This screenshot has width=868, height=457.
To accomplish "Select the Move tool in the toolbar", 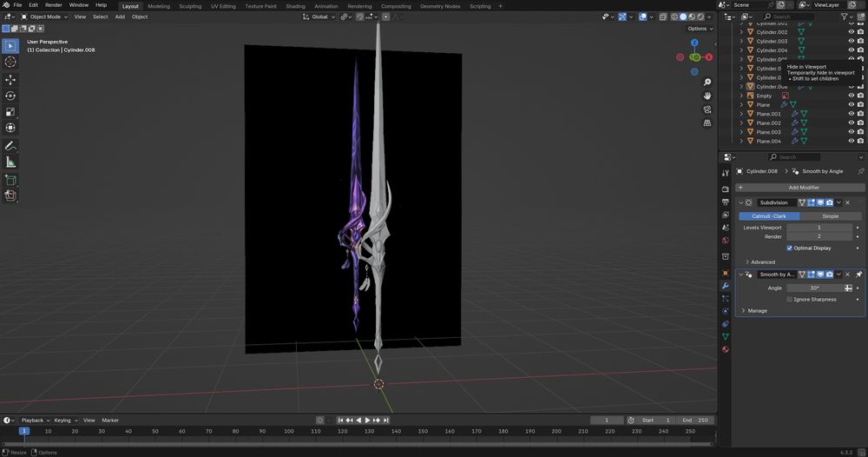I will (x=10, y=79).
